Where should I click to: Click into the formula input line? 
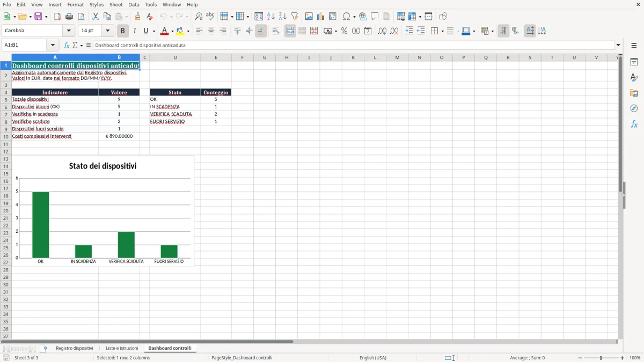point(353,46)
